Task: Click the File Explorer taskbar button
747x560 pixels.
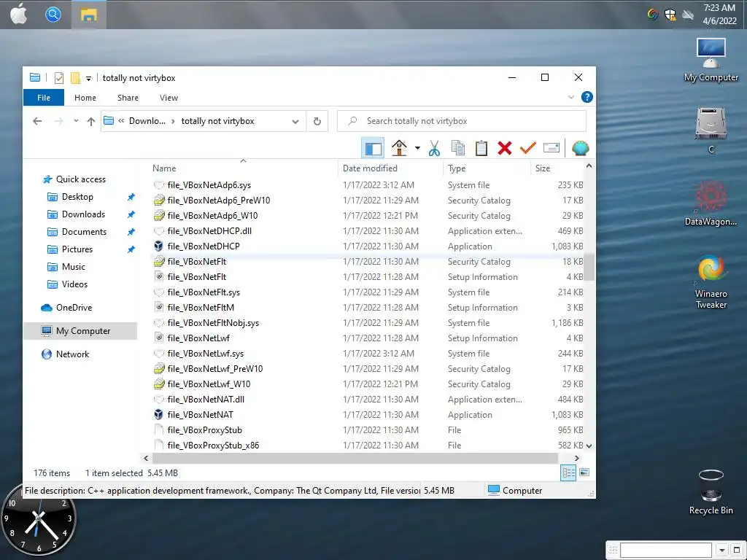Action: 88,15
